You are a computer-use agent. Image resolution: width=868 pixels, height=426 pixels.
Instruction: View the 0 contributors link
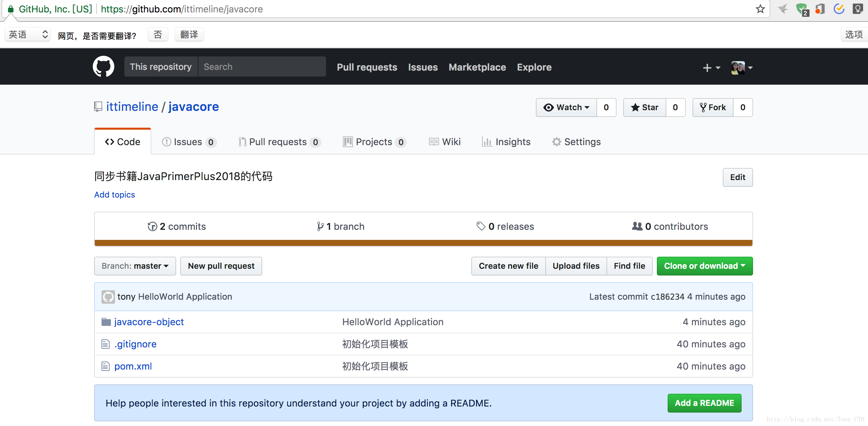670,226
